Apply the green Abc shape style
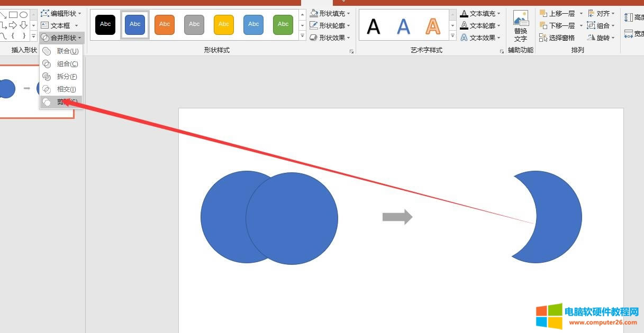This screenshot has width=644, height=333. 283,24
